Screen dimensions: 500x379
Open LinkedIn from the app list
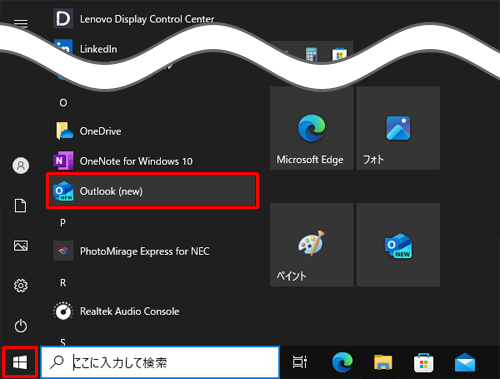point(85,49)
